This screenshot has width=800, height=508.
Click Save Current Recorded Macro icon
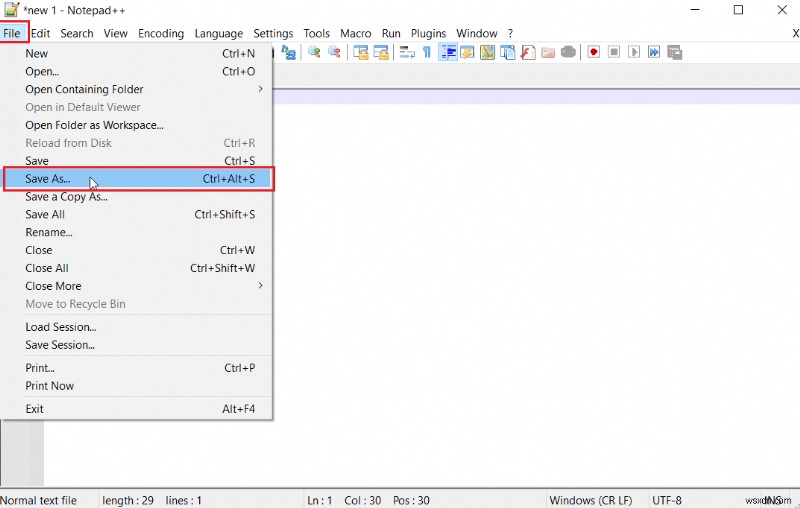[674, 52]
